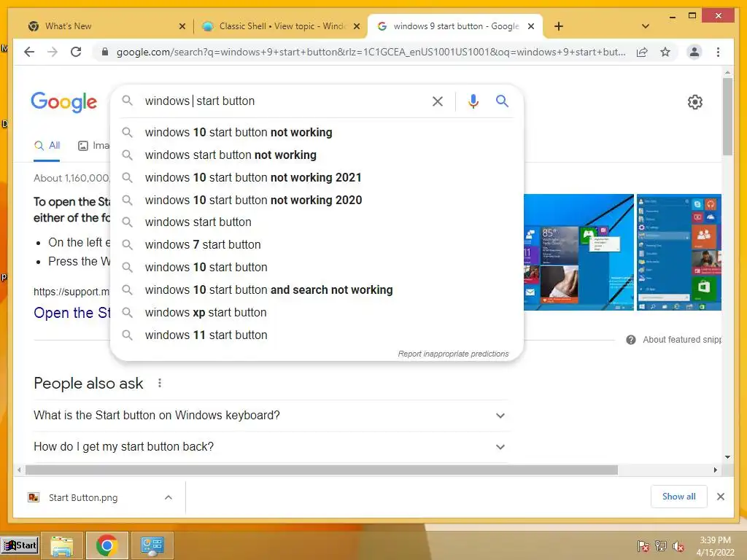Click in the Google search input field
747x560 pixels.
284,101
